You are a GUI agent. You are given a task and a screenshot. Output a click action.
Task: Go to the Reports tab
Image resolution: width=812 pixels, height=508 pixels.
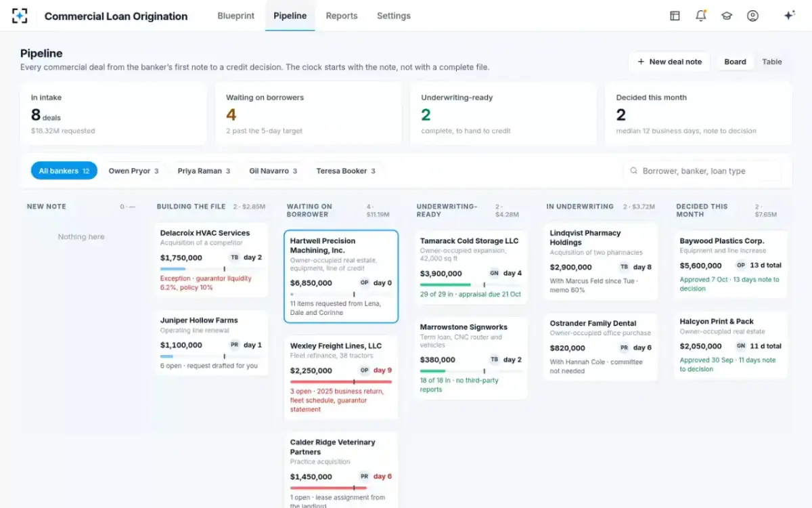pos(342,16)
